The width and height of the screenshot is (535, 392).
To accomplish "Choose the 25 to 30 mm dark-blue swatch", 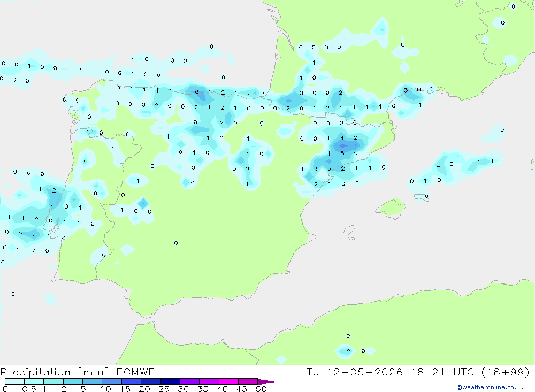I will pos(170,381).
